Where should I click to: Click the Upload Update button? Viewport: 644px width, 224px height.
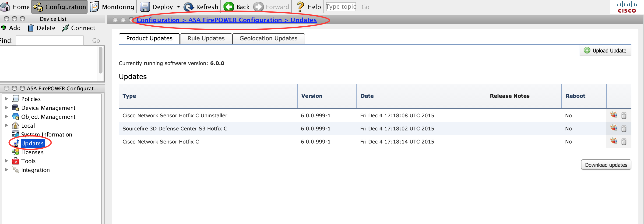point(605,50)
